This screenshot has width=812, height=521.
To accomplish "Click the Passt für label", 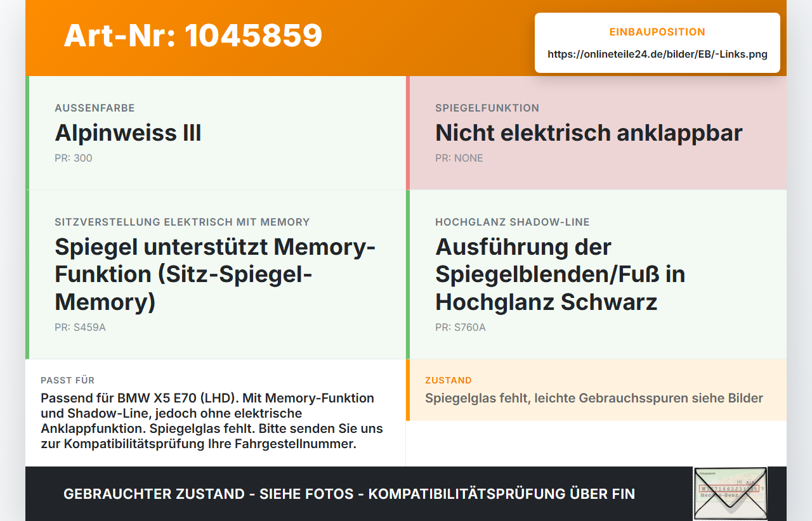I will coord(67,380).
